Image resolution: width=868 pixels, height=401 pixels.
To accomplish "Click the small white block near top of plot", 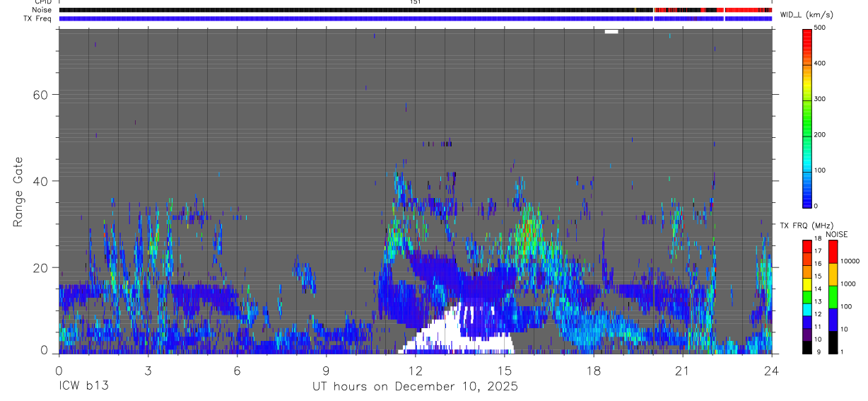I will pos(611,31).
